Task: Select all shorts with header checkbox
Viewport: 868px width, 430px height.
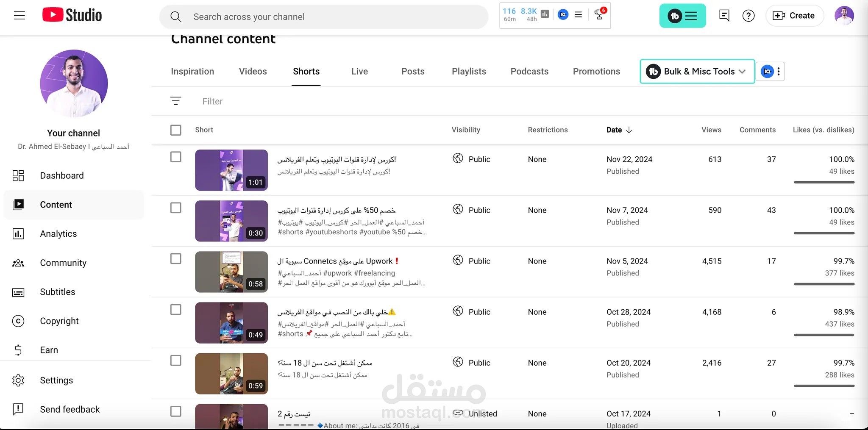Action: coord(175,130)
